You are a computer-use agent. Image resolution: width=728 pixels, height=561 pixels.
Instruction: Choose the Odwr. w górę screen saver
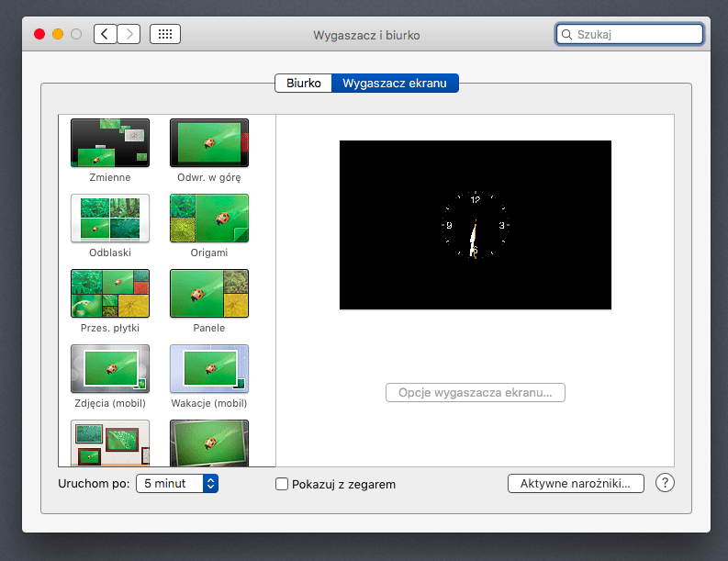point(208,143)
